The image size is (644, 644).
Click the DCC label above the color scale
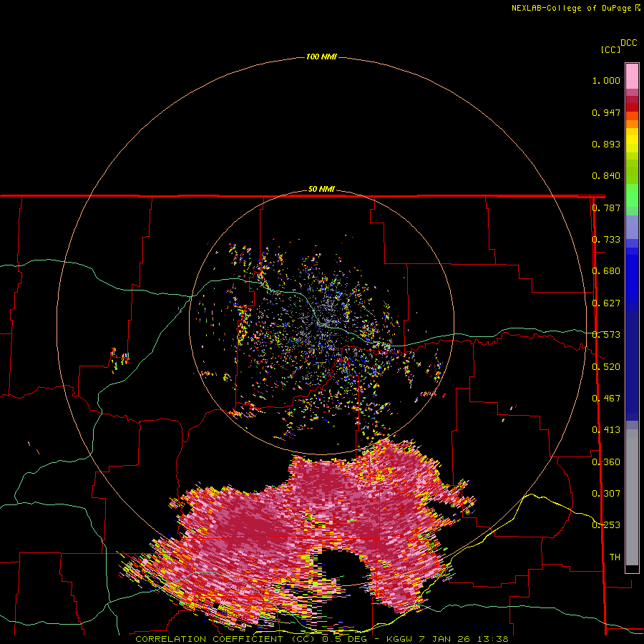pyautogui.click(x=628, y=43)
